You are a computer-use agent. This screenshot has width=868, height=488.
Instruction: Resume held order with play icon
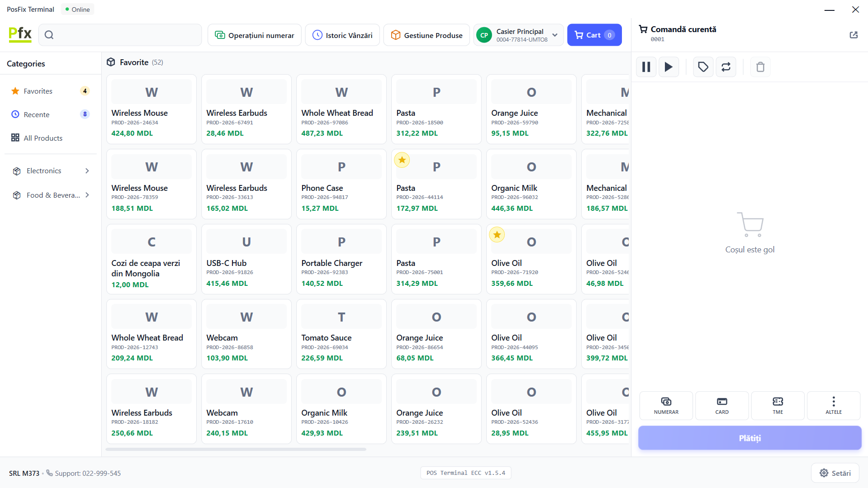point(669,67)
